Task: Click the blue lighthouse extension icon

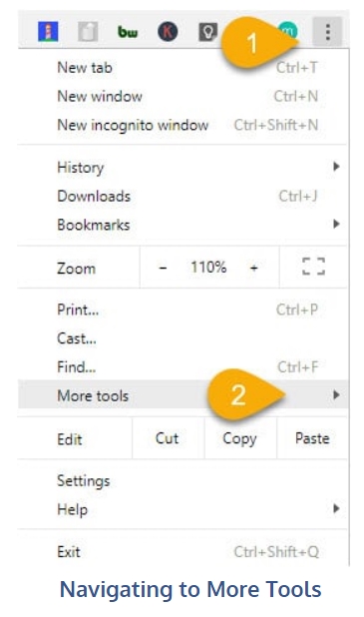Action: point(48,32)
